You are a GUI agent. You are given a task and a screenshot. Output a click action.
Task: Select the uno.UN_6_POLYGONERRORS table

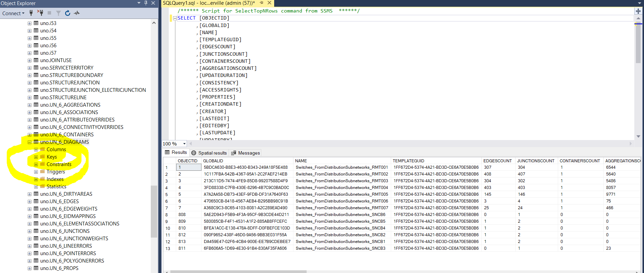pos(72,261)
